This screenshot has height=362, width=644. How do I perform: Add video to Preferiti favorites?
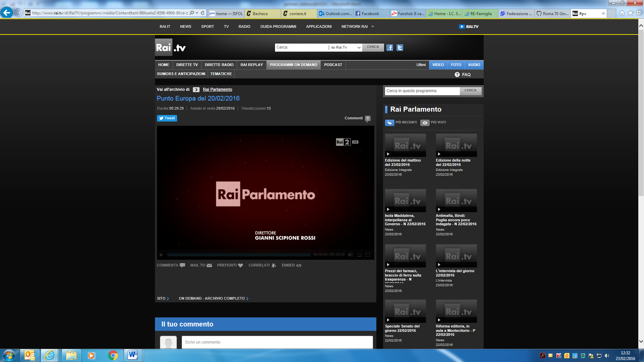[240, 265]
